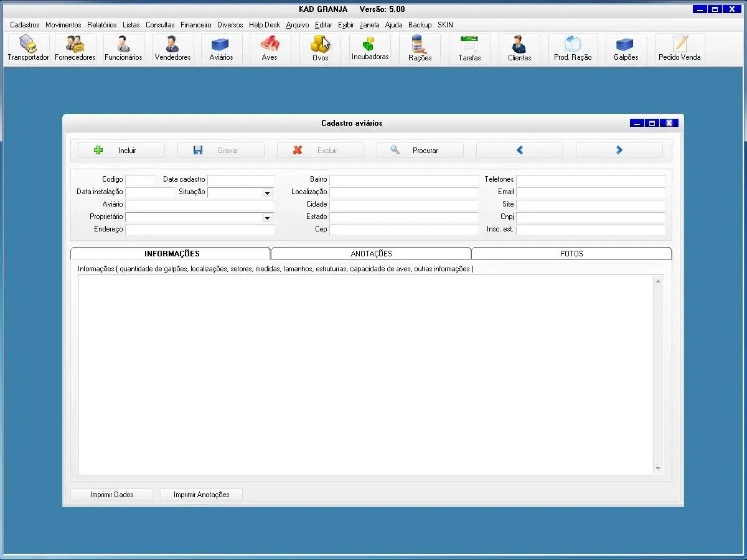Click the Fornecedores toolbar icon
Screen dimensions: 747x560
click(75, 49)
